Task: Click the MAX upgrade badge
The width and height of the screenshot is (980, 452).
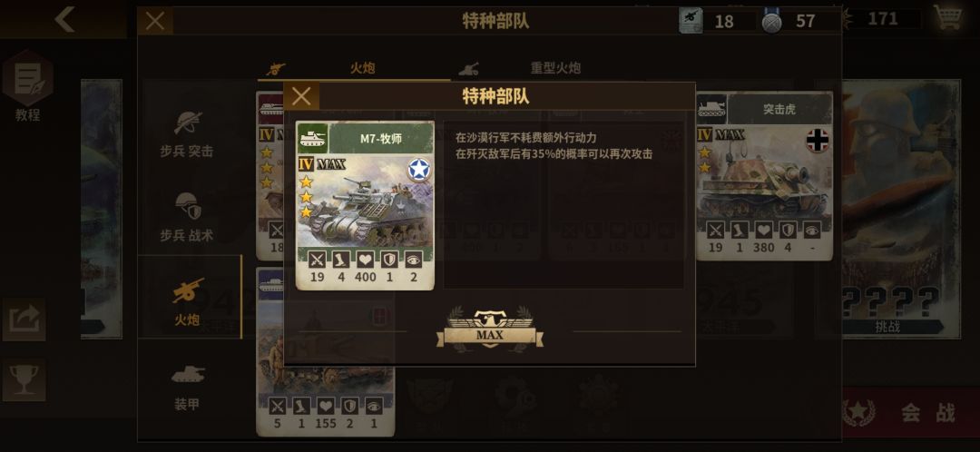Action: (489, 329)
